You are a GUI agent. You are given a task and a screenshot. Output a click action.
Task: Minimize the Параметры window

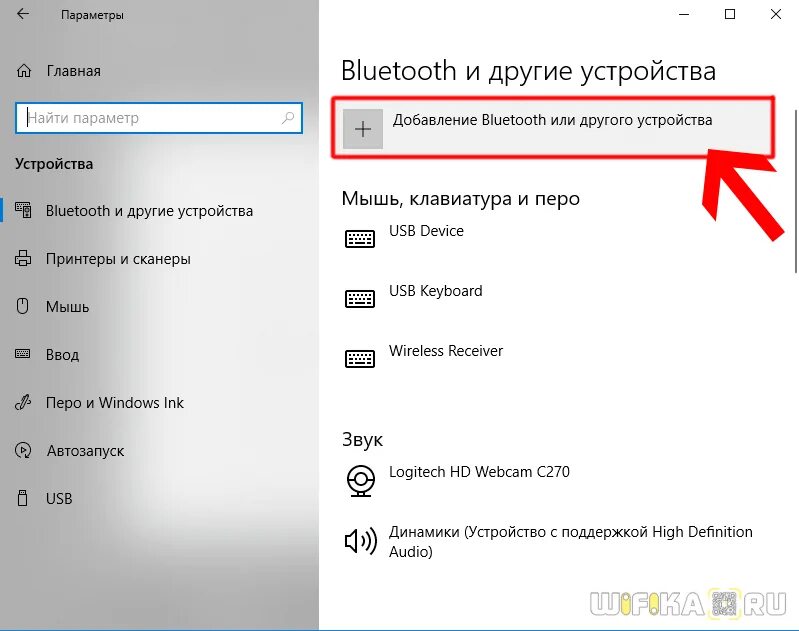point(684,14)
